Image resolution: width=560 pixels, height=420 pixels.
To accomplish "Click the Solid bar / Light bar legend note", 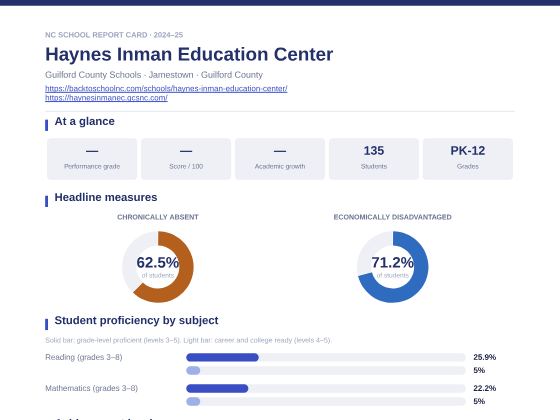I will tap(188, 340).
